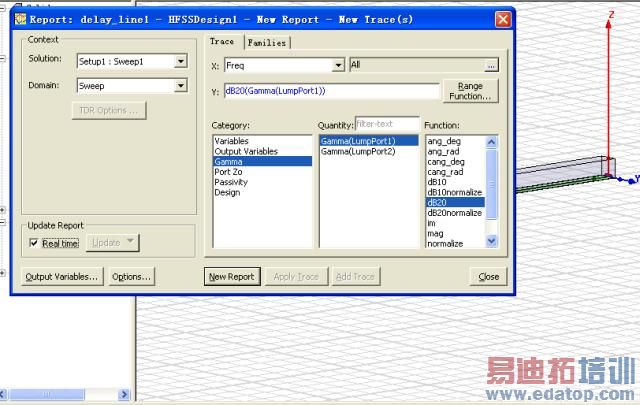The height and width of the screenshot is (405, 640).
Task: Select normalize function
Action: pos(456,244)
